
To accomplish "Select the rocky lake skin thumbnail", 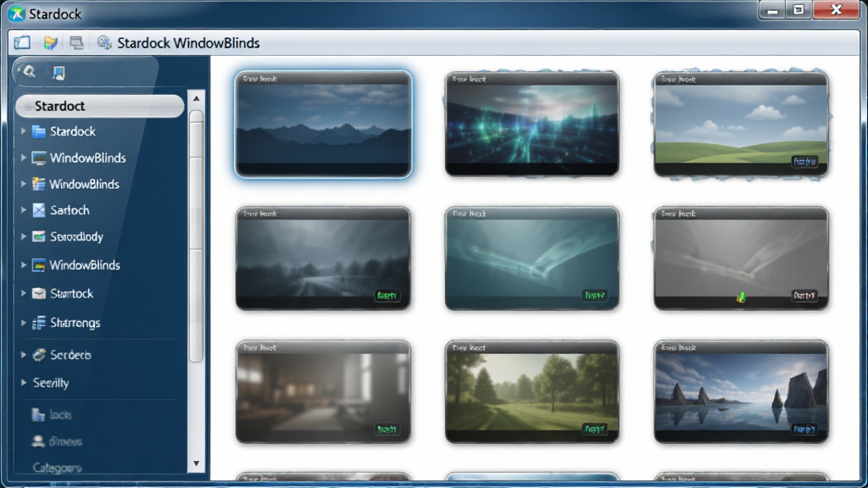I will coord(741,391).
